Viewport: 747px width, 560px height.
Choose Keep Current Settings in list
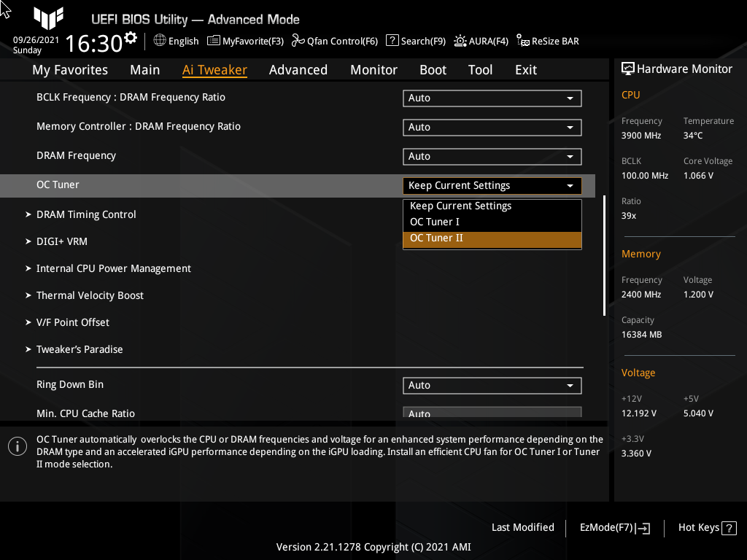click(x=492, y=206)
